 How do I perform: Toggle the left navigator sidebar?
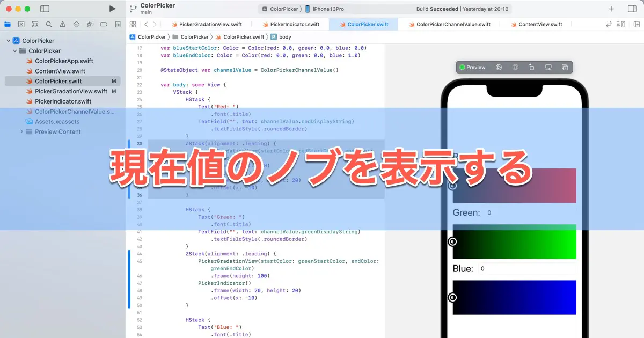45,9
